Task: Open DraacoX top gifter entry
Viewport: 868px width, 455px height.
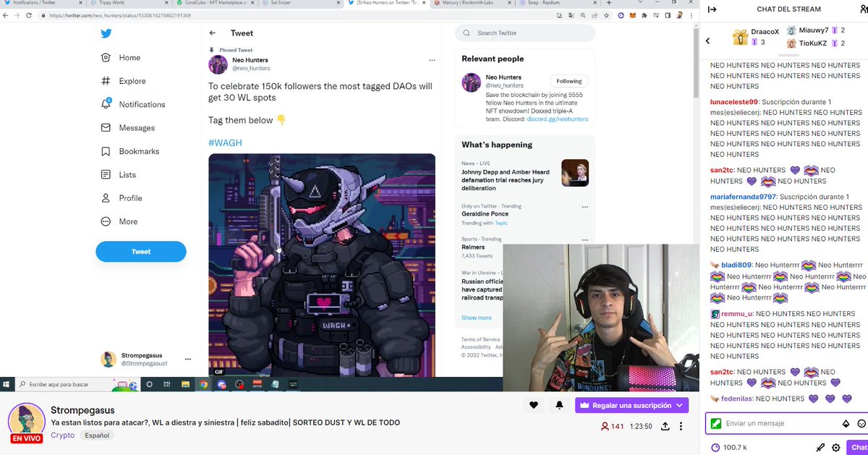Action: (756, 37)
